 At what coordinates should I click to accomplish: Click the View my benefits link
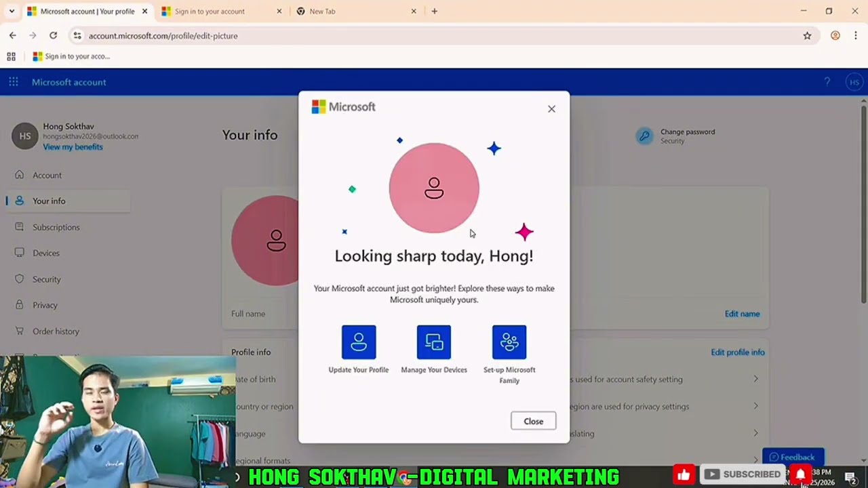(x=73, y=147)
